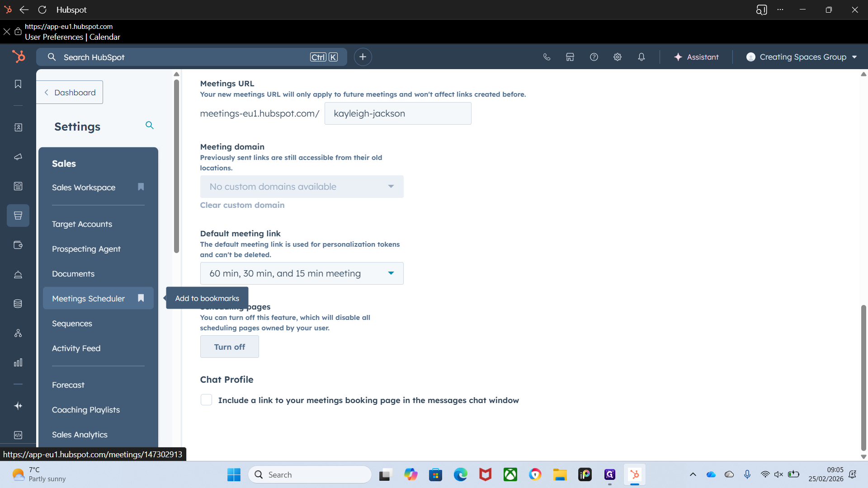Open Microsoft Store from the taskbar
Screen dimensions: 868x488
[x=435, y=474]
